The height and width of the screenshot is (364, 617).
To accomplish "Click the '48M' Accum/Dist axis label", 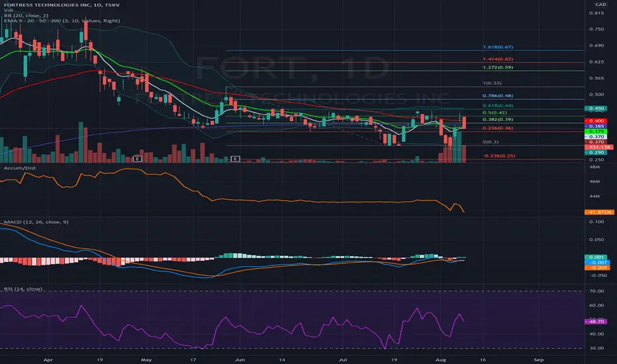I will click(x=594, y=167).
